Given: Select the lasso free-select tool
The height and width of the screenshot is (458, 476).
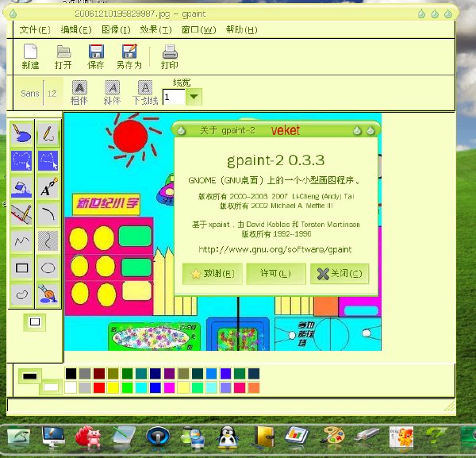Looking at the screenshot, I should tap(21, 160).
